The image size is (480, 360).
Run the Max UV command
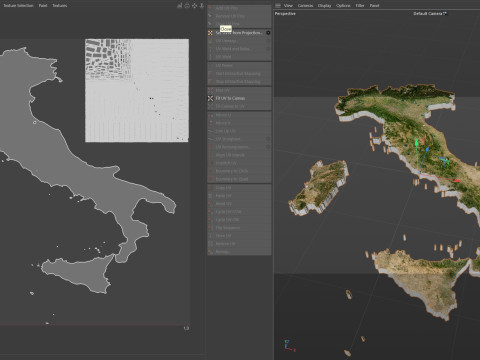coord(239,90)
